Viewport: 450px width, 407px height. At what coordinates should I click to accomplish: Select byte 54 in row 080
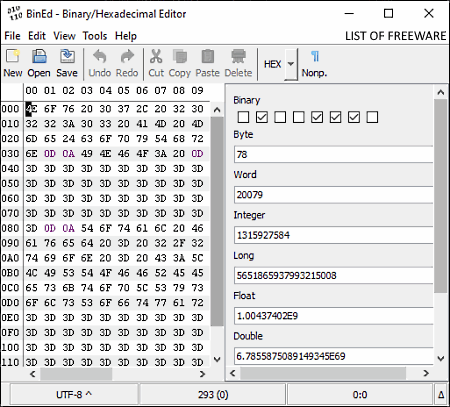(x=87, y=228)
